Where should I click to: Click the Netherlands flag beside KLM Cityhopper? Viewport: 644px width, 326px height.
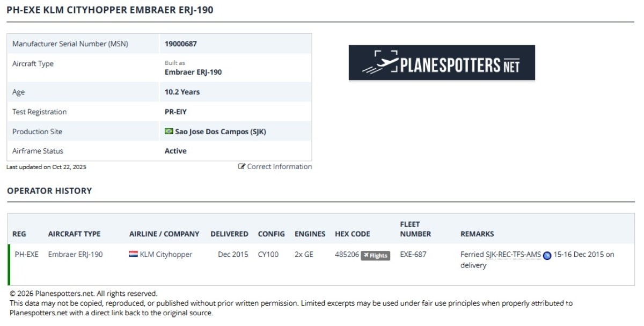[134, 255]
